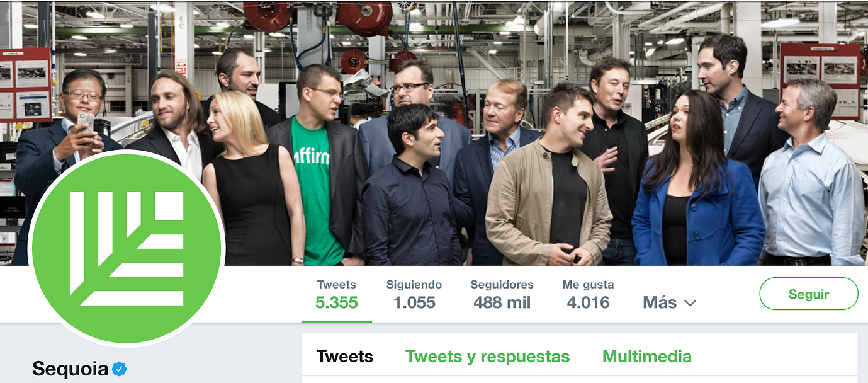Select the bold Tweets timeline tab
Screen dimensions: 868x383
[344, 357]
